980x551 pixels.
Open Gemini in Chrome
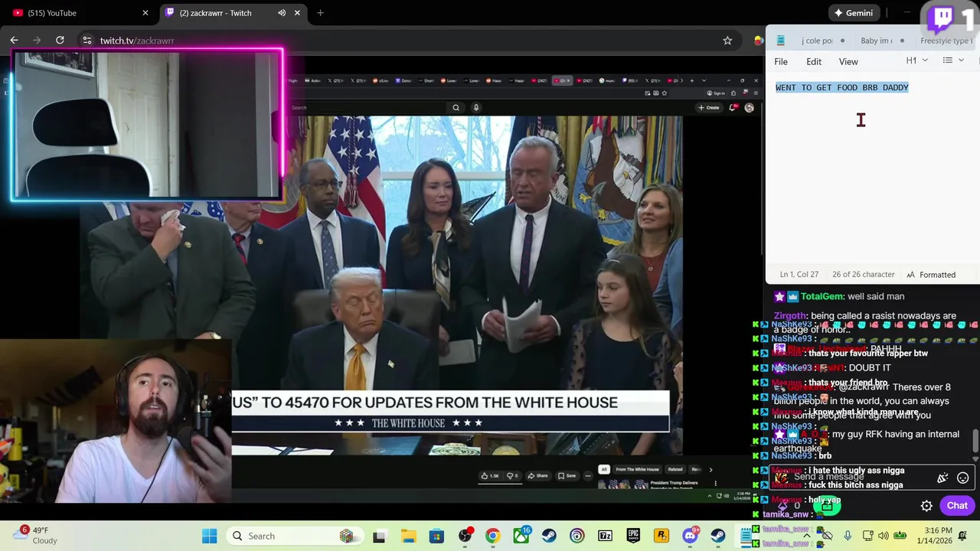854,13
